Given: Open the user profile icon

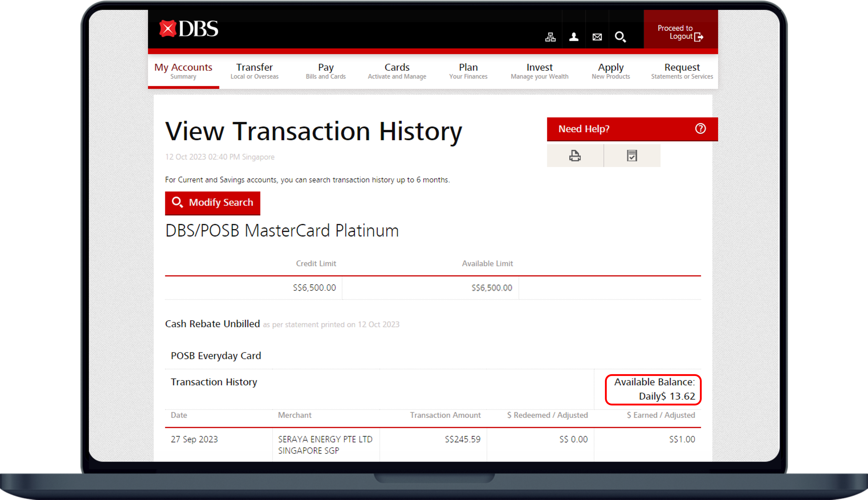Looking at the screenshot, I should [x=574, y=37].
